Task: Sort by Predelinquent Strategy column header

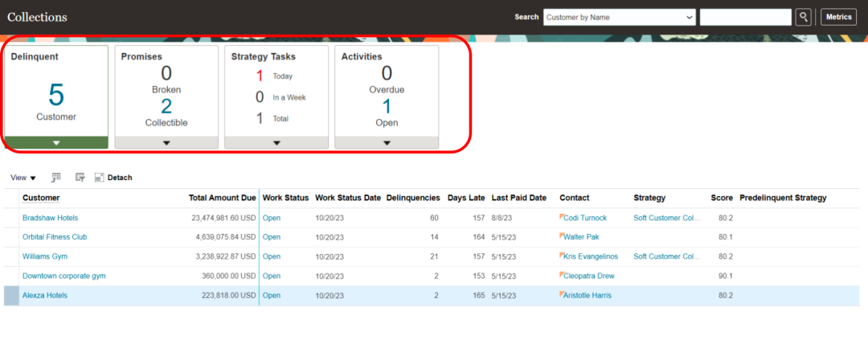Action: (x=783, y=198)
